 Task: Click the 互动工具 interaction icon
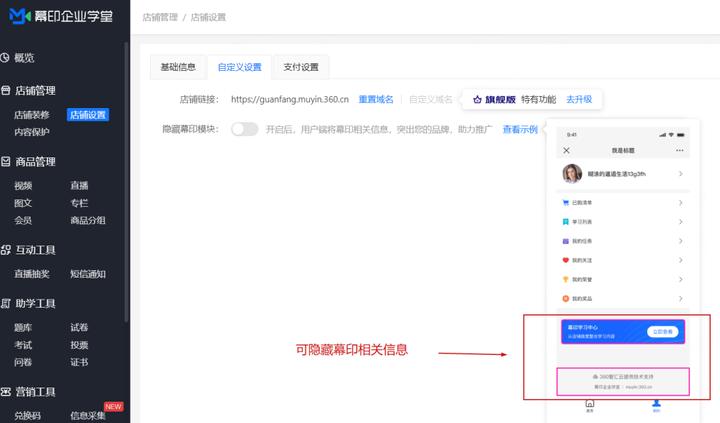click(6, 250)
